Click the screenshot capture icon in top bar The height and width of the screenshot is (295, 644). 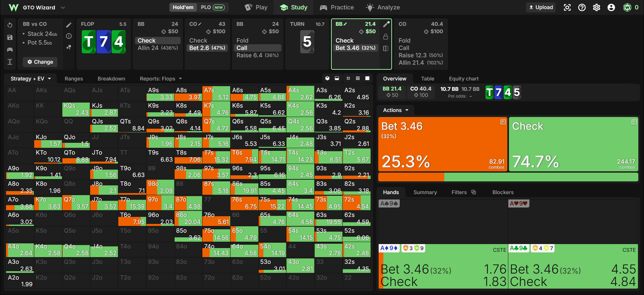point(567,7)
